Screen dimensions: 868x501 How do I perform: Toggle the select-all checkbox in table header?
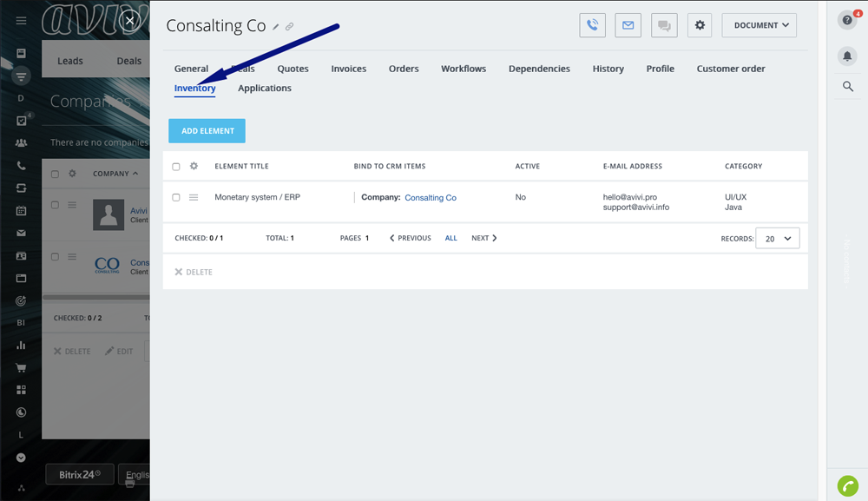(176, 167)
